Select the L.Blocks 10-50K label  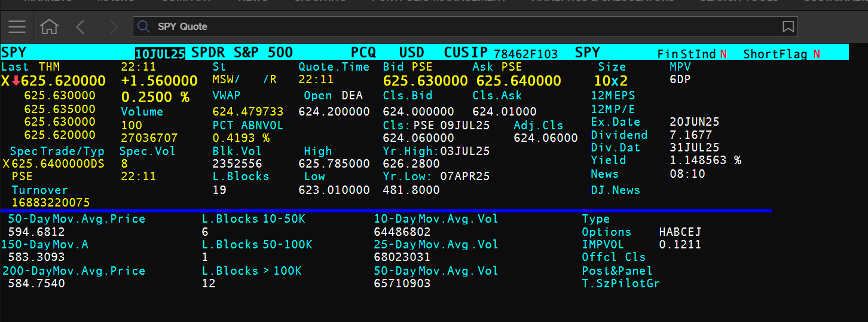pyautogui.click(x=253, y=219)
